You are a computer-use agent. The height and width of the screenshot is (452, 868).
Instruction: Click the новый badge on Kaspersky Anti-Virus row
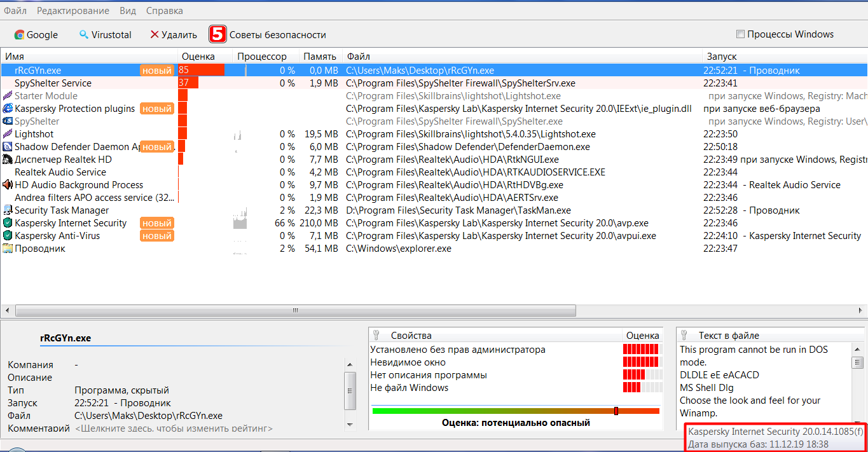point(157,236)
